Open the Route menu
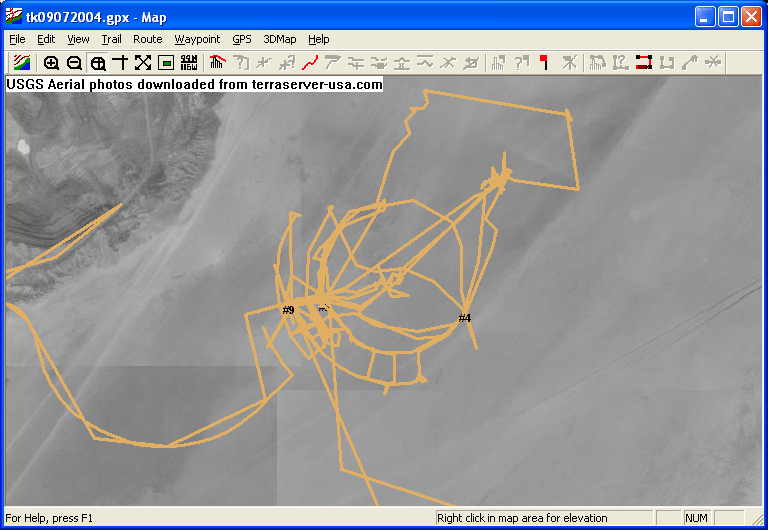 tap(147, 39)
